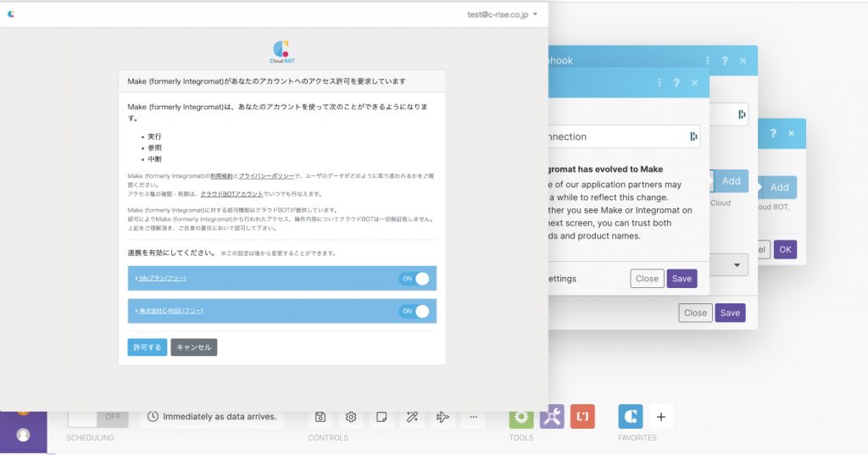The image size is (868, 455).
Task: Click the '中断' permission bullet text
Action: [x=154, y=158]
